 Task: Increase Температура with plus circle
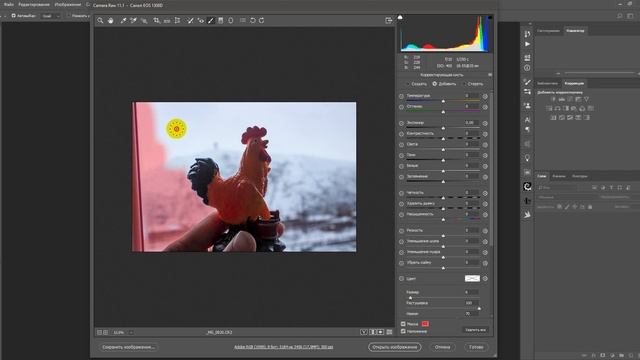click(x=485, y=97)
